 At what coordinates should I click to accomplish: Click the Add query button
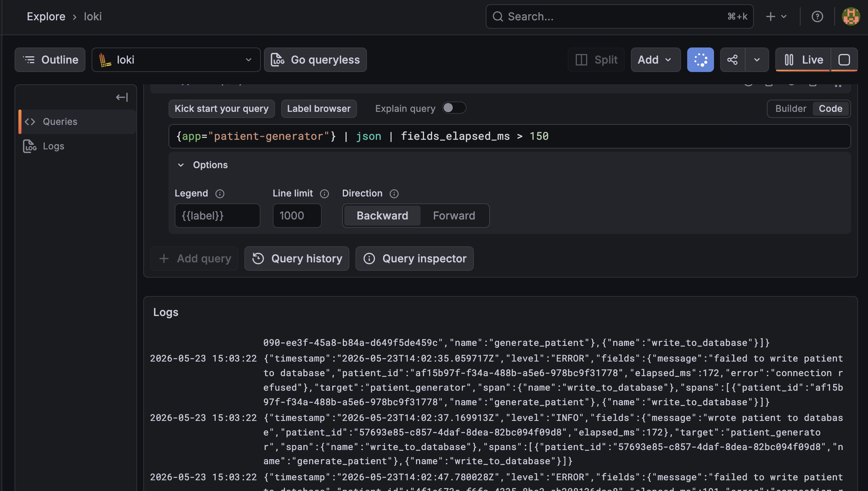[194, 259]
